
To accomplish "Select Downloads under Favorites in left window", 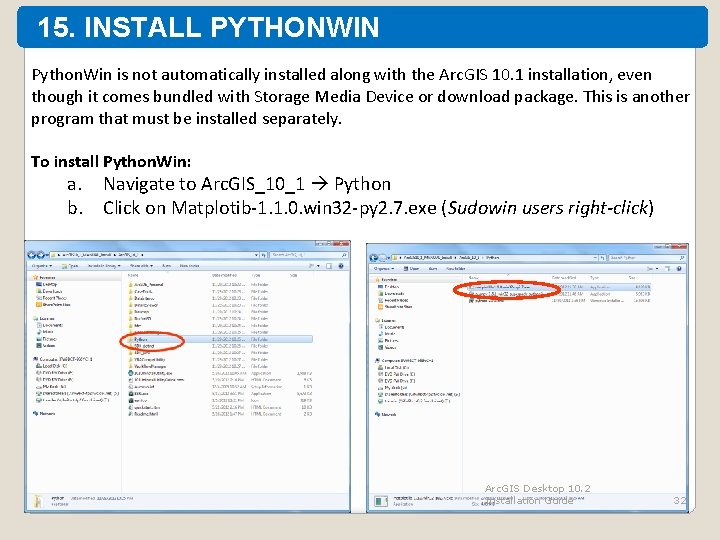I will coord(49,291).
